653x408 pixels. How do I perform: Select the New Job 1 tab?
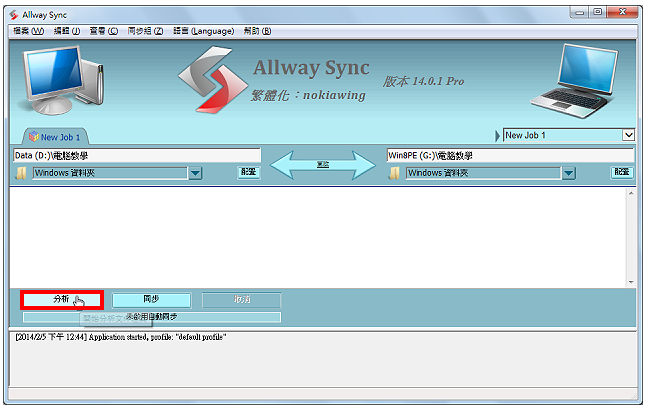point(55,137)
